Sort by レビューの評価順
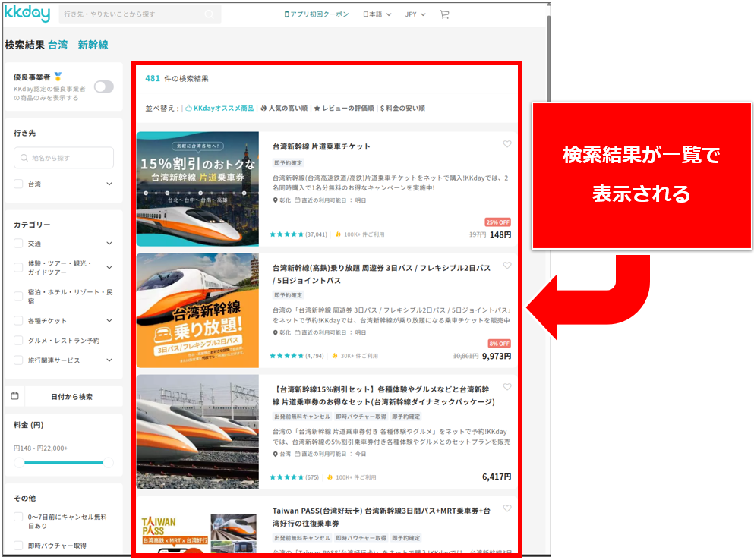 [344, 109]
